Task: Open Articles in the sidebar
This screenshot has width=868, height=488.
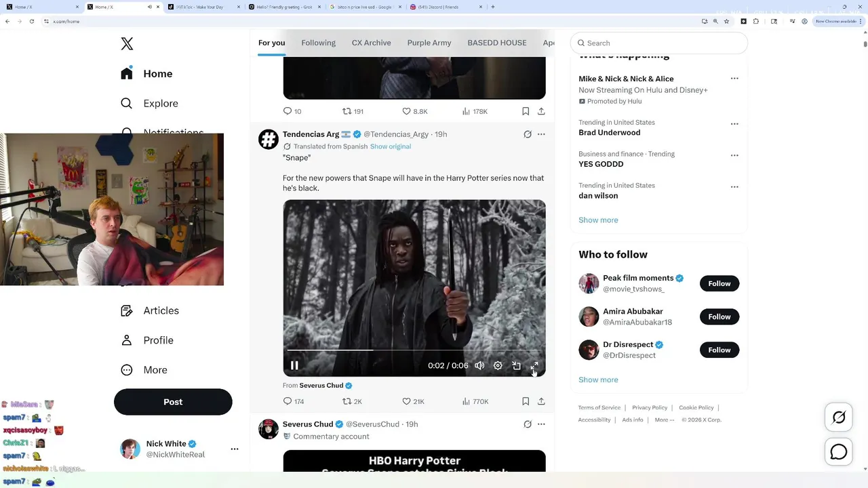Action: click(x=150, y=310)
